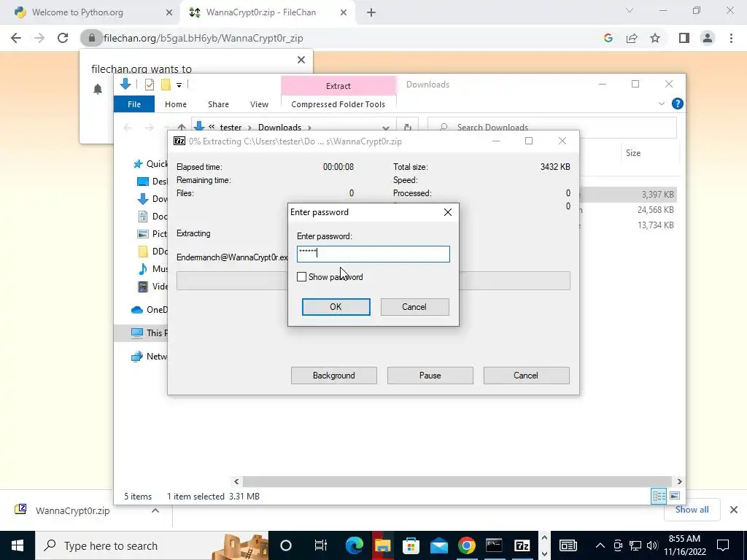747x560 pixels.
Task: Show hidden system tray icons
Action: (600, 545)
